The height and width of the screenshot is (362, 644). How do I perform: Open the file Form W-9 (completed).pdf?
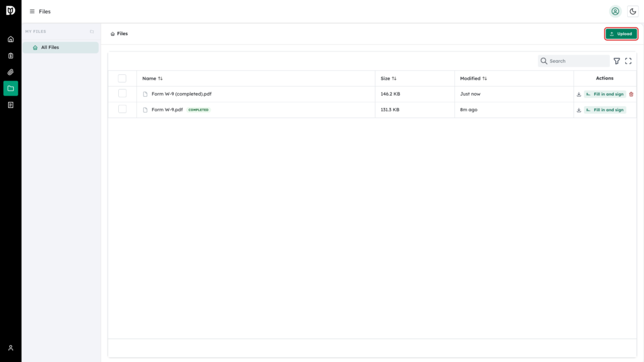[182, 94]
